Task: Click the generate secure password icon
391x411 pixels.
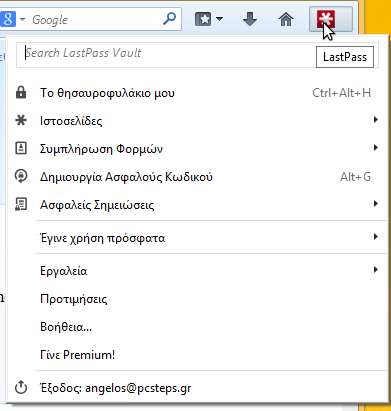Action: pos(21,176)
